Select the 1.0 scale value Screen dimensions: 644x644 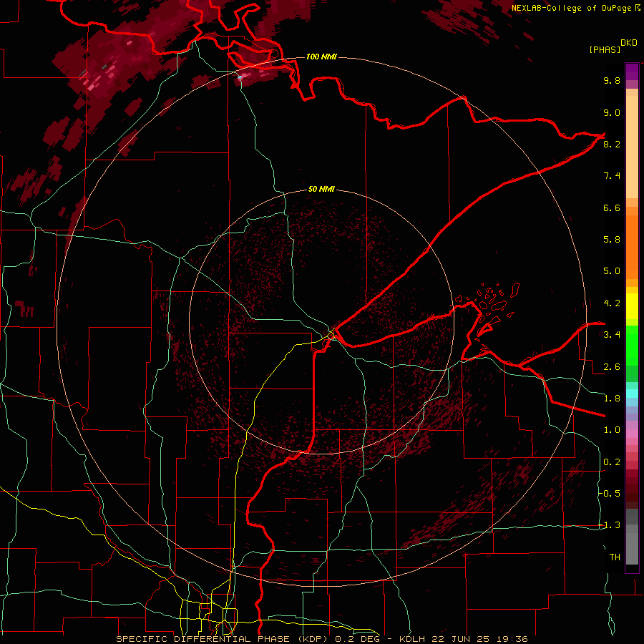[x=612, y=430]
